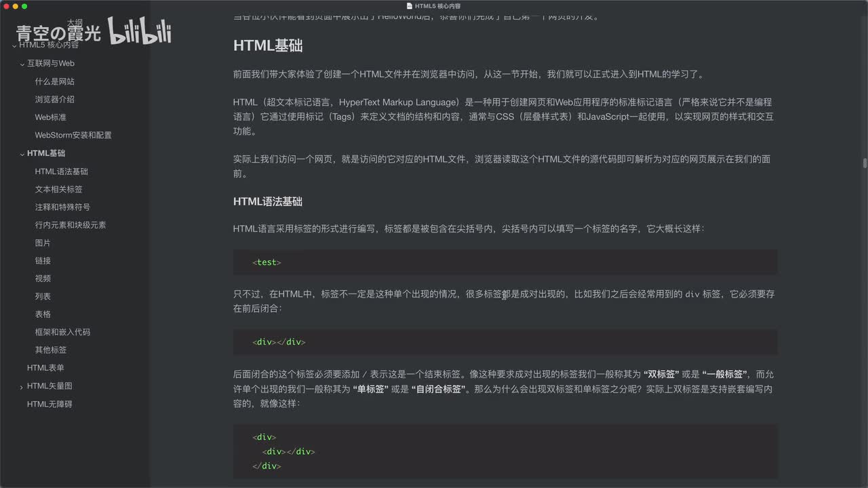Collapse the HTML5 核心内容 outline root
Viewport: 868px width, 488px height.
pyautogui.click(x=14, y=46)
